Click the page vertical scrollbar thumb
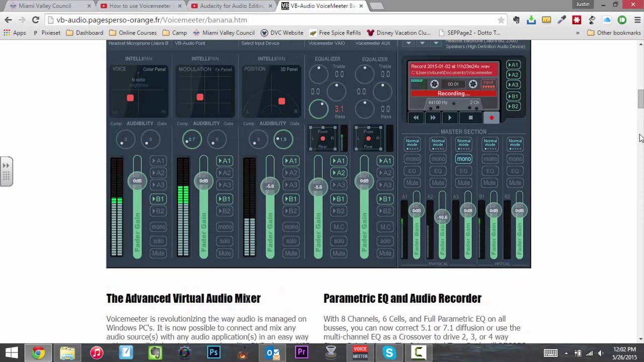Image resolution: width=644 pixels, height=362 pixels. click(640, 99)
